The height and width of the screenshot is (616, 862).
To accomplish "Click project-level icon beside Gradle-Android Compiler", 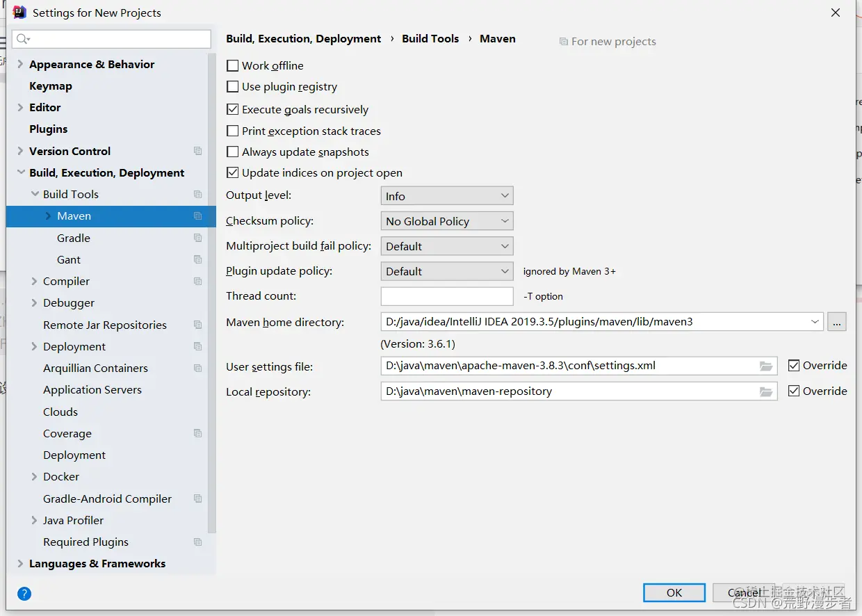I will point(198,499).
